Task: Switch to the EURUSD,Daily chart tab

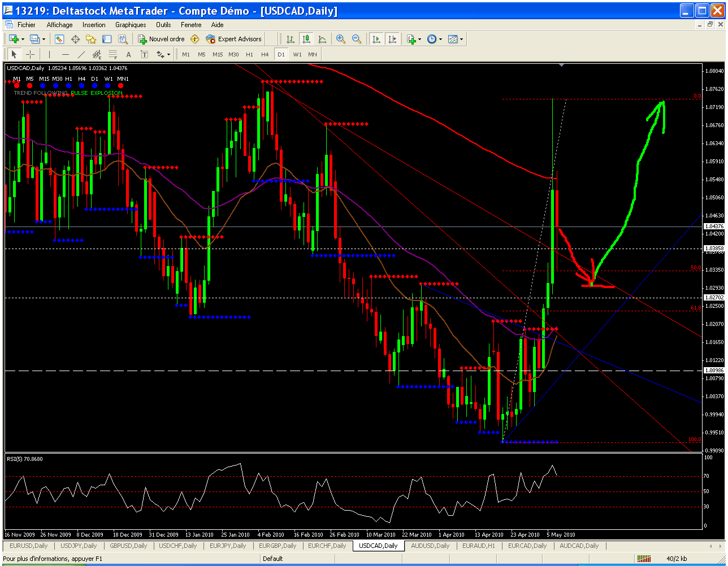Action: pyautogui.click(x=28, y=546)
